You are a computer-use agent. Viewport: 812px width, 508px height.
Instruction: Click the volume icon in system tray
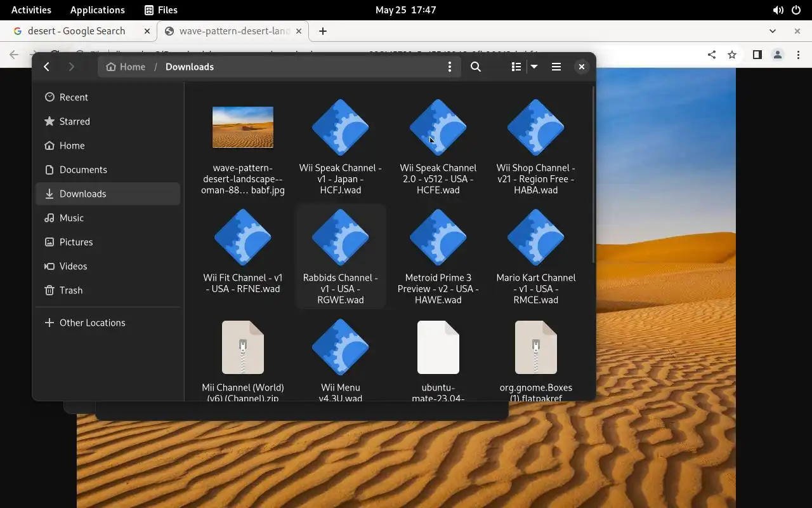click(778, 10)
